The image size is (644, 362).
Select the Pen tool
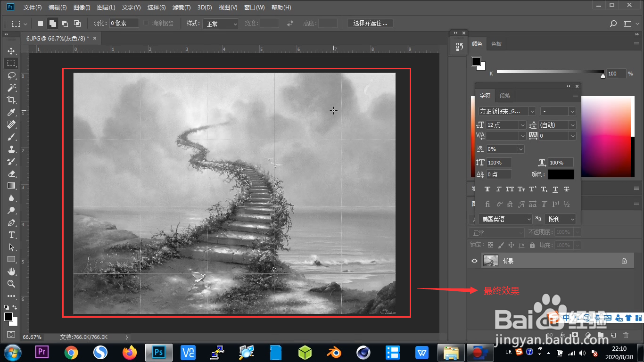[x=11, y=222]
